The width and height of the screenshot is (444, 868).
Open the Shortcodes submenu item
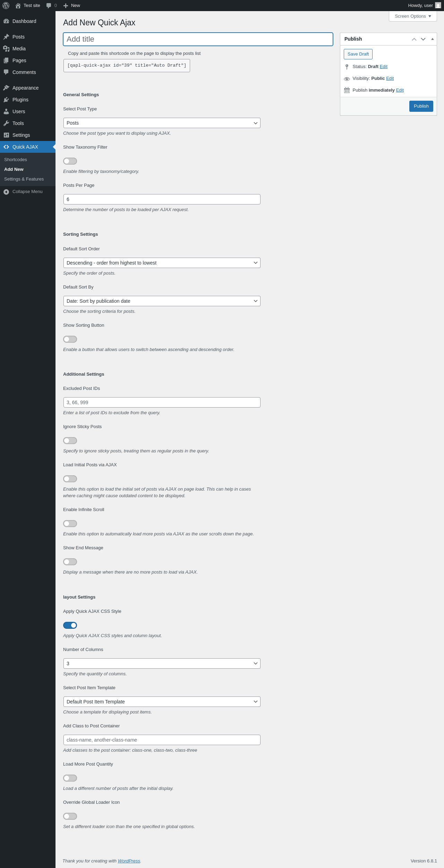[16, 160]
